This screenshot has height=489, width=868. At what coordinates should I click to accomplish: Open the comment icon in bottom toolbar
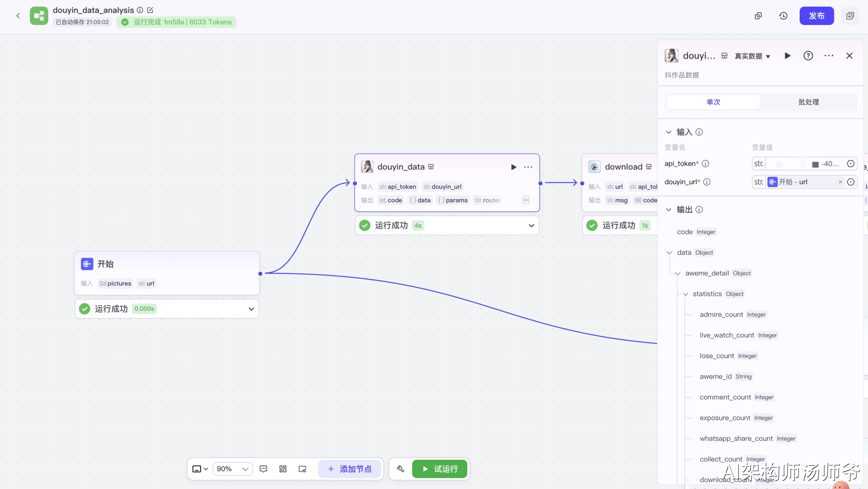[x=263, y=469]
